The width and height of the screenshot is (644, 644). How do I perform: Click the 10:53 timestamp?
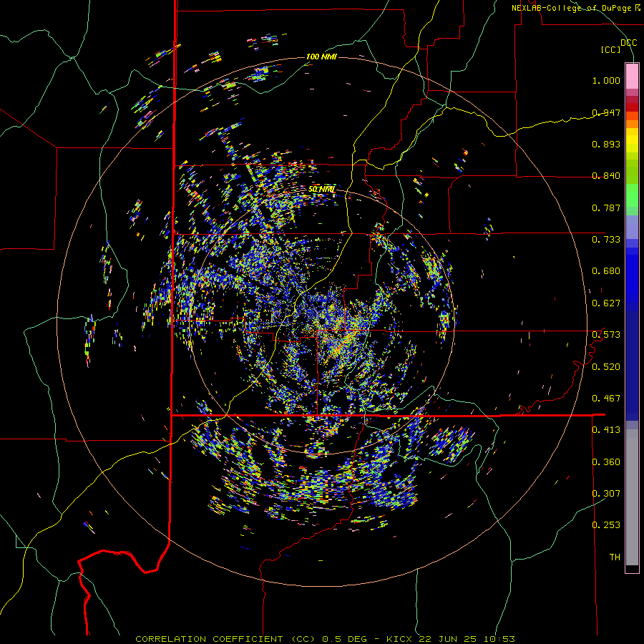[499, 639]
